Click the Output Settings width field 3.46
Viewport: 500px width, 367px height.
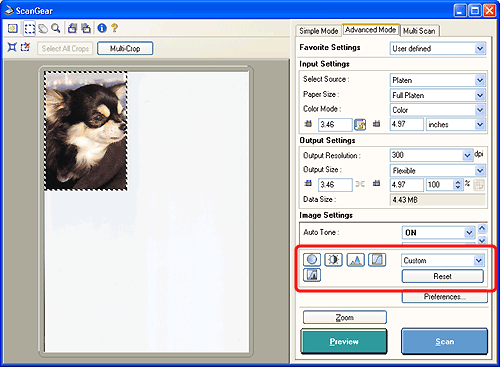click(x=335, y=185)
